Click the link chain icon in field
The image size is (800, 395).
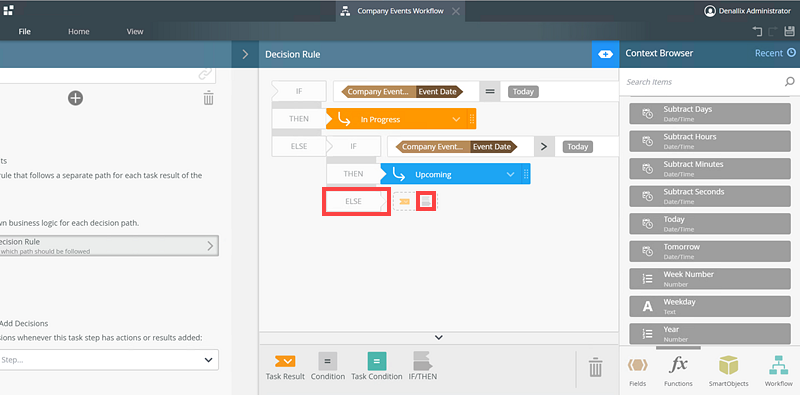coord(205,75)
